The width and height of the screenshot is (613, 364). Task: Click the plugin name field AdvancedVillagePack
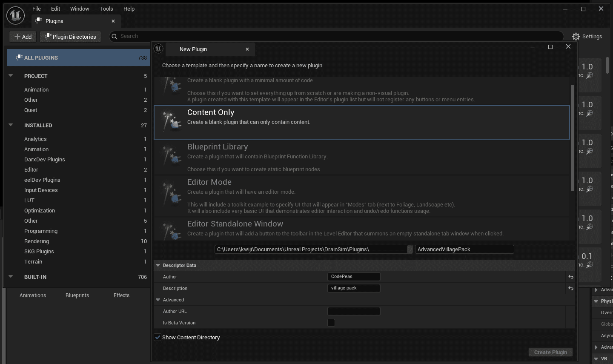click(x=464, y=249)
